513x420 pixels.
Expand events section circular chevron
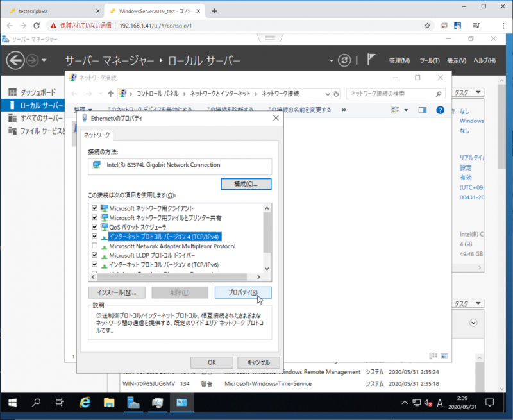[473, 323]
